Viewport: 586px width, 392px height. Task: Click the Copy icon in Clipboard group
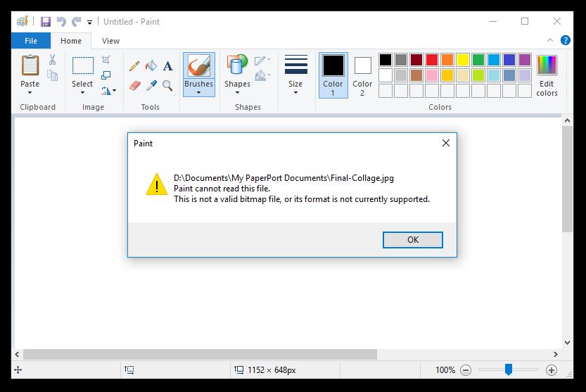coord(52,75)
